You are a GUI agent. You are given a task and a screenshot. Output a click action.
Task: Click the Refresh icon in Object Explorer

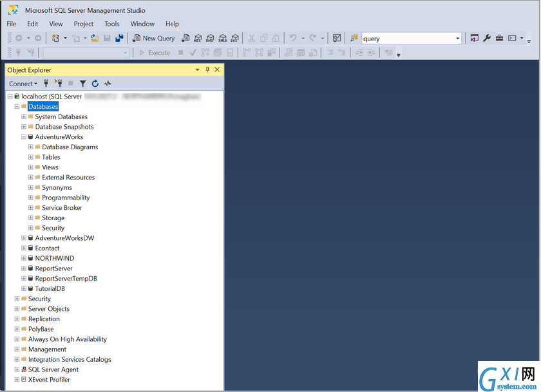(x=95, y=83)
